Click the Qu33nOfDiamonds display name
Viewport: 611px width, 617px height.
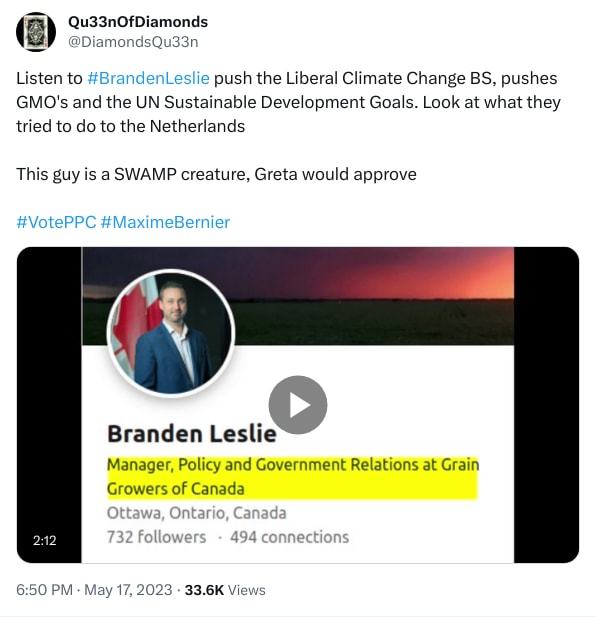click(x=138, y=22)
